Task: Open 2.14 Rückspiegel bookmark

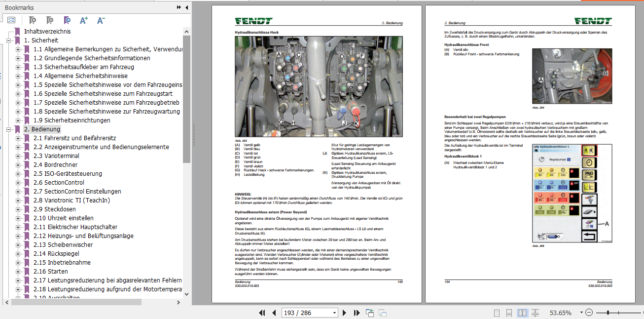Action: (57, 254)
